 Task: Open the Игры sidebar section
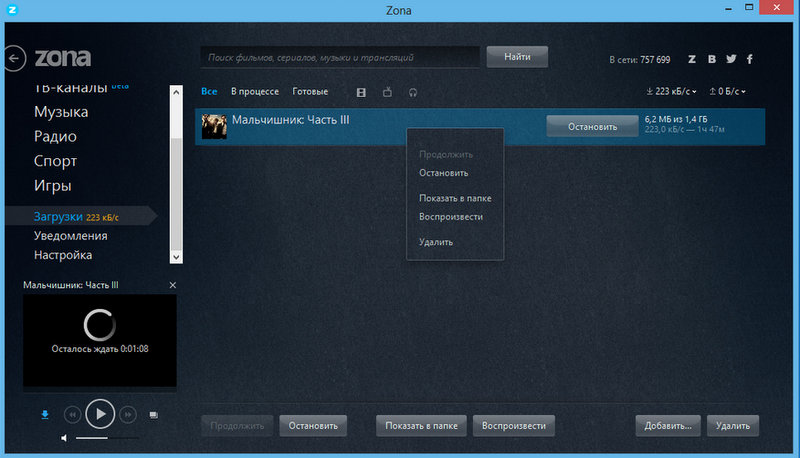point(53,185)
